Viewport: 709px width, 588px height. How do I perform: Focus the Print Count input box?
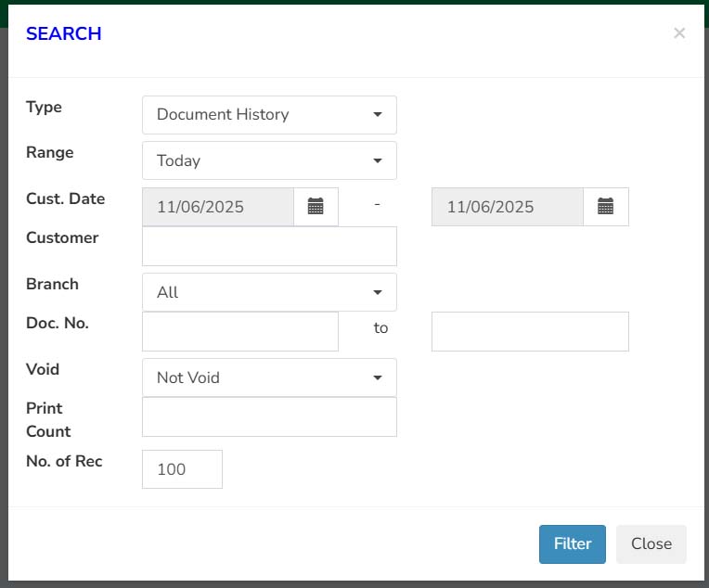[269, 416]
